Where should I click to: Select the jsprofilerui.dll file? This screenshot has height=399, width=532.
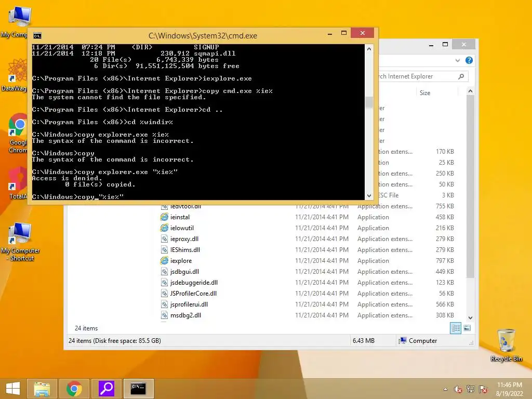[189, 304]
